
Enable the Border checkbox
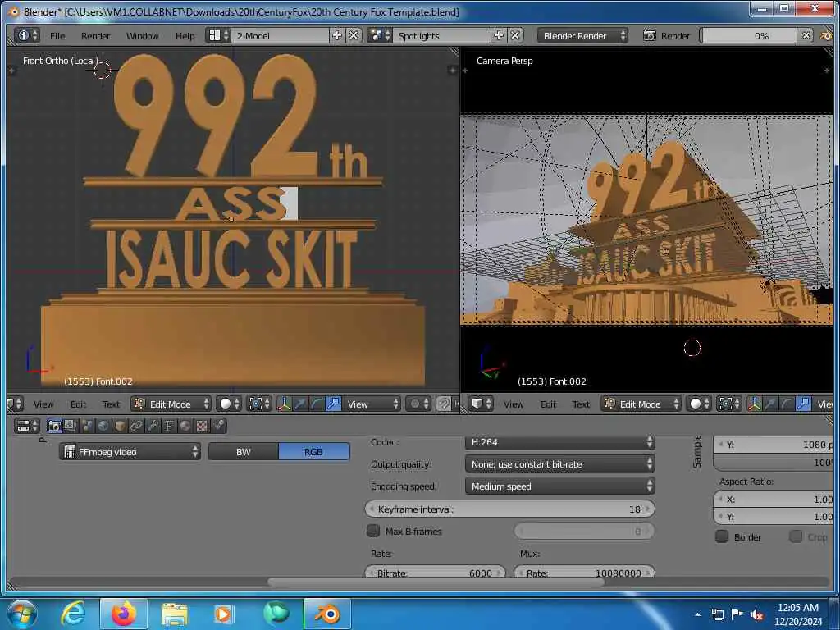722,536
